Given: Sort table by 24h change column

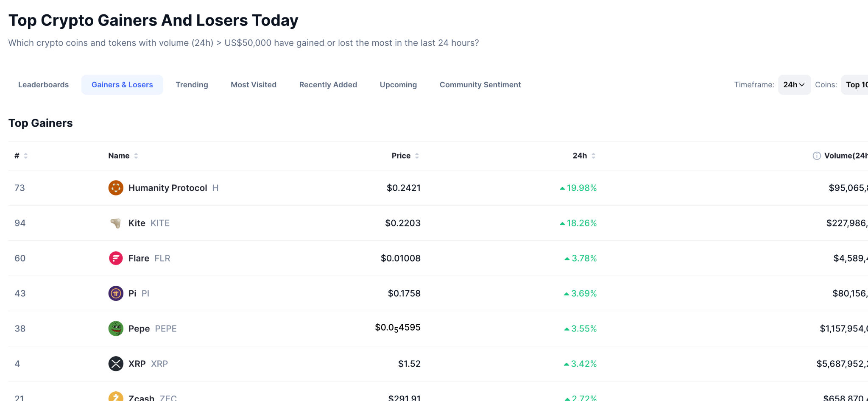Looking at the screenshot, I should (x=583, y=156).
